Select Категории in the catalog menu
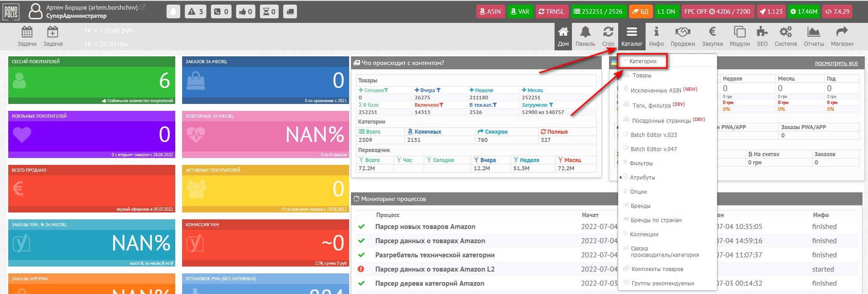Viewport: 868px width, 294px height. coord(642,61)
